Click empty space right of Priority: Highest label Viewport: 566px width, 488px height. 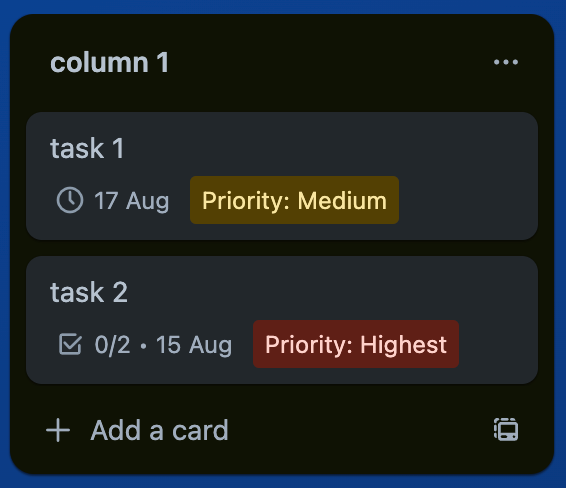496,344
